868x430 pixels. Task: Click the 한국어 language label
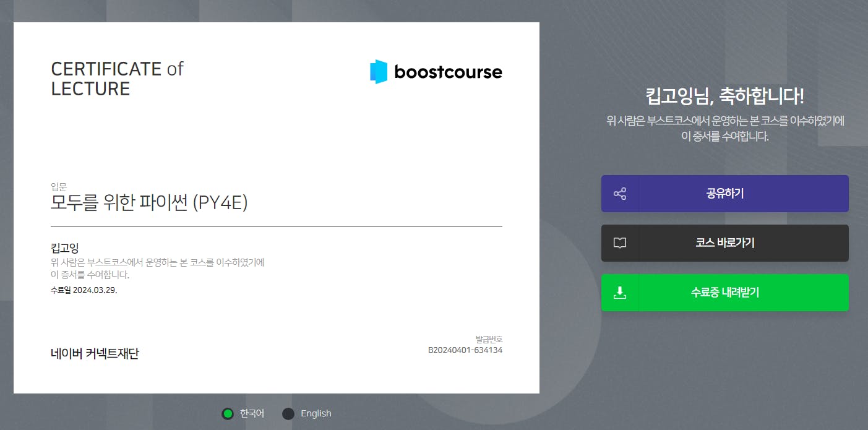[x=252, y=413]
